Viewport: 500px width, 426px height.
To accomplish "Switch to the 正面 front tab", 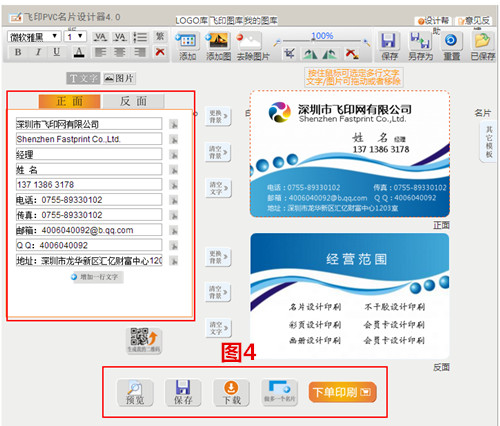I will 69,101.
